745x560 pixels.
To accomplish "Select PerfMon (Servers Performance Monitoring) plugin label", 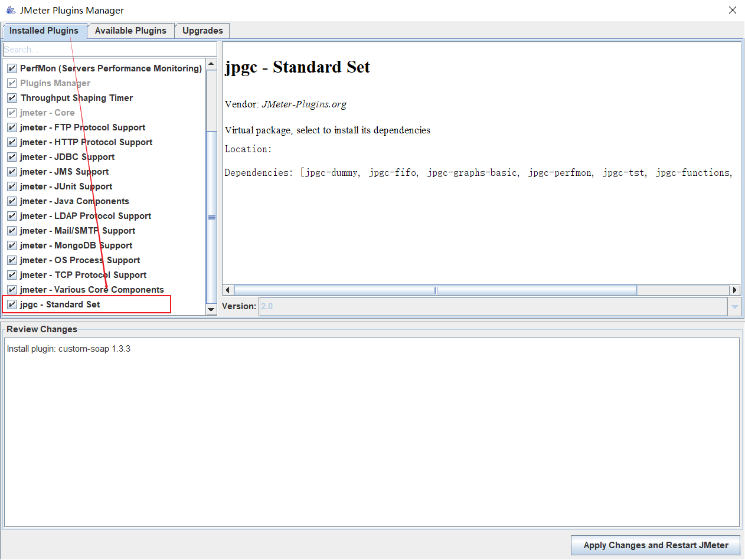I will 111,68.
